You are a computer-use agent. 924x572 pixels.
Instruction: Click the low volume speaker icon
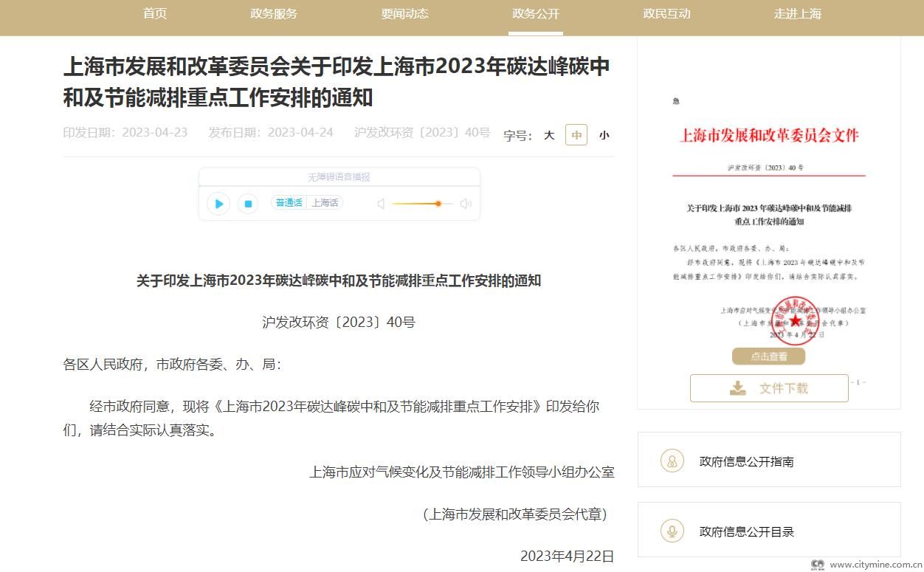pyautogui.click(x=381, y=204)
